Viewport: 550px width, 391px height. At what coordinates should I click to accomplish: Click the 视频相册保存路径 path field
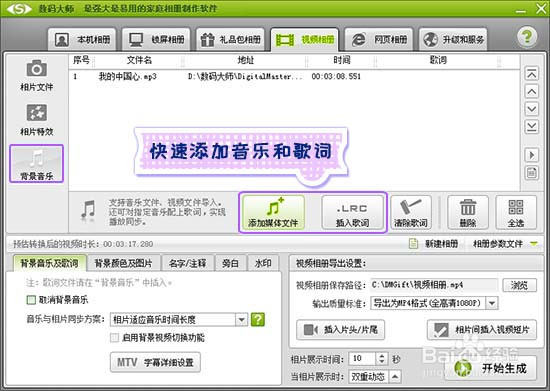(434, 285)
